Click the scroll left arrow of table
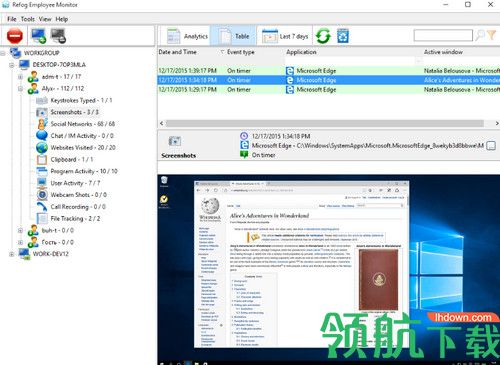Image resolution: width=500 pixels, height=365 pixels. 162,123
